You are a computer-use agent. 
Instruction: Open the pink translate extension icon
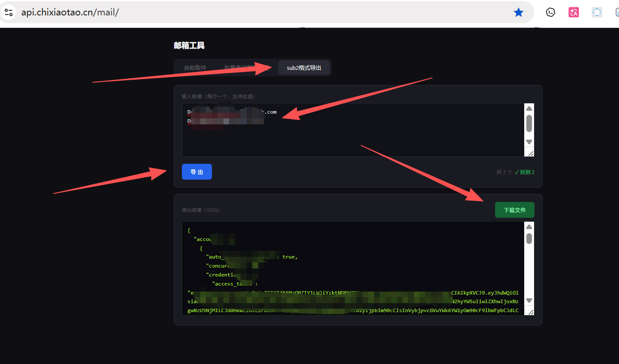(x=574, y=12)
